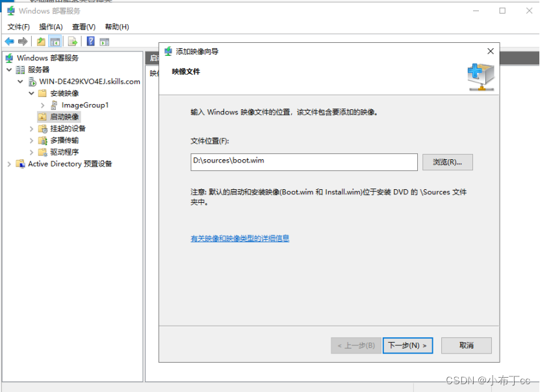The image size is (540, 392).
Task: Click the WIN-DE429KVO4EJ server icon
Action: pos(32,82)
